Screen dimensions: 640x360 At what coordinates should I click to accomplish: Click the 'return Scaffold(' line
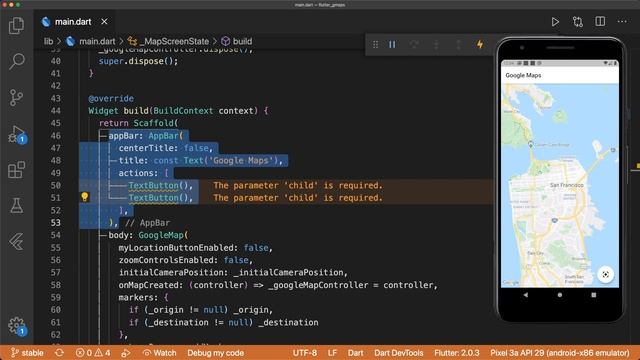click(x=138, y=123)
